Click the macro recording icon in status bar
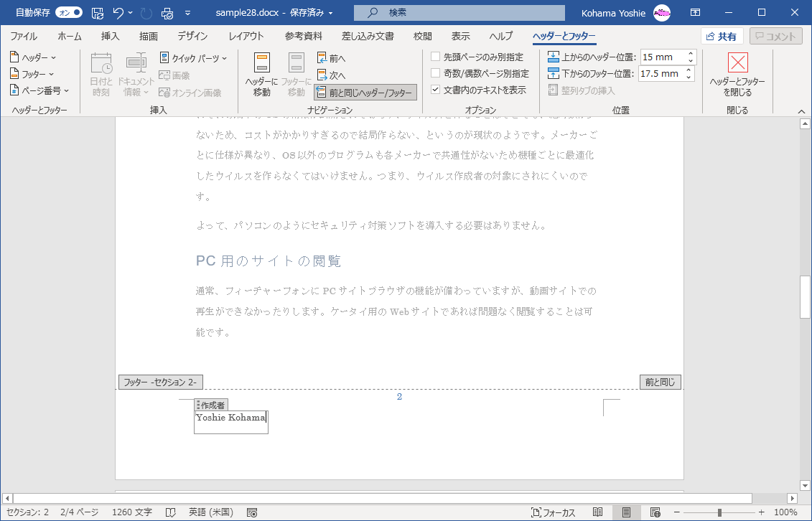 252,512
